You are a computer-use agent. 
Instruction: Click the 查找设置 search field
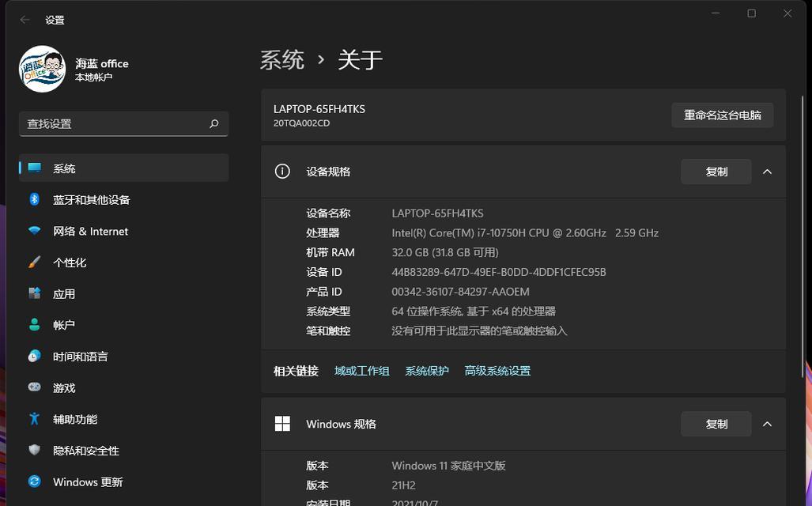[x=124, y=124]
